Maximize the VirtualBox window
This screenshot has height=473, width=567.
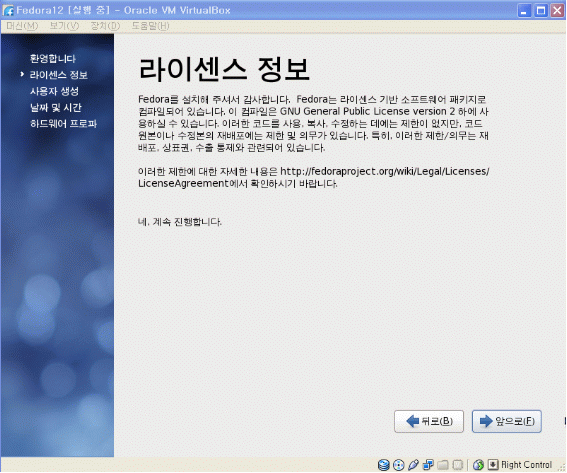click(541, 10)
